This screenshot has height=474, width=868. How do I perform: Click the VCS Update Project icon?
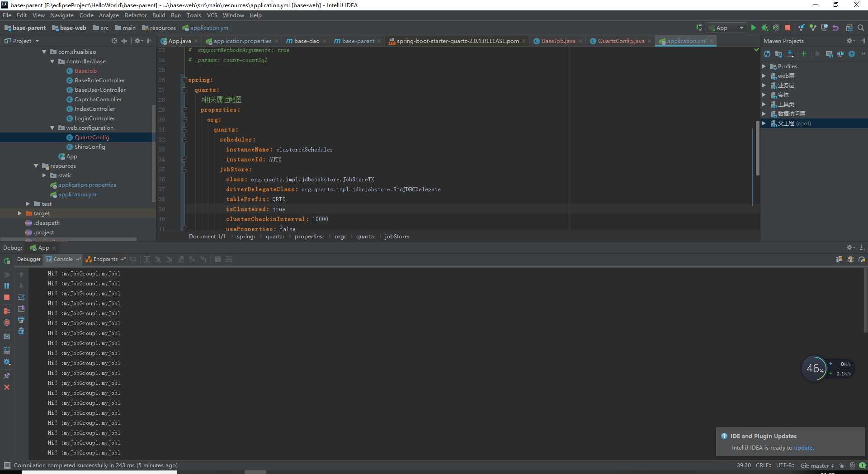point(802,28)
